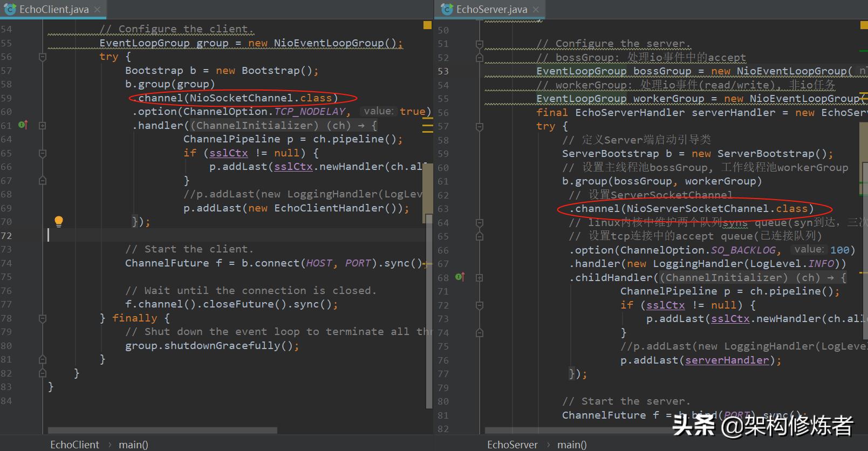
Task: Click the horizontal scrollbar of EchoClient editor
Action: click(162, 430)
